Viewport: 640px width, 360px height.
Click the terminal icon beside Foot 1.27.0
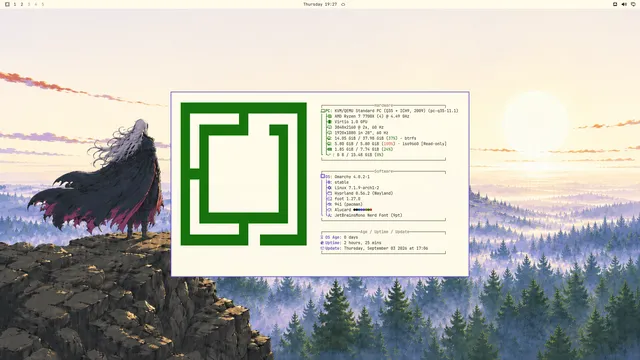pyautogui.click(x=329, y=199)
